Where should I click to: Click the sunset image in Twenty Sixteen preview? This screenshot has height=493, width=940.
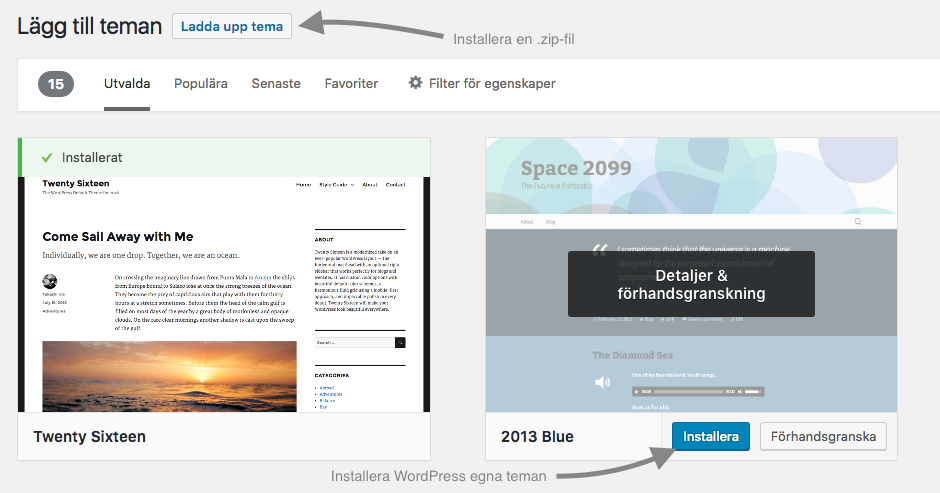[x=170, y=377]
